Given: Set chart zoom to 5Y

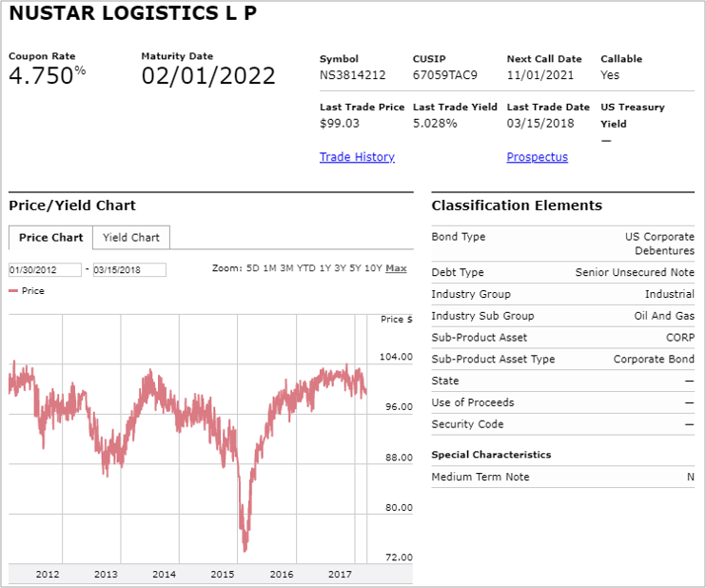Looking at the screenshot, I should (x=355, y=268).
